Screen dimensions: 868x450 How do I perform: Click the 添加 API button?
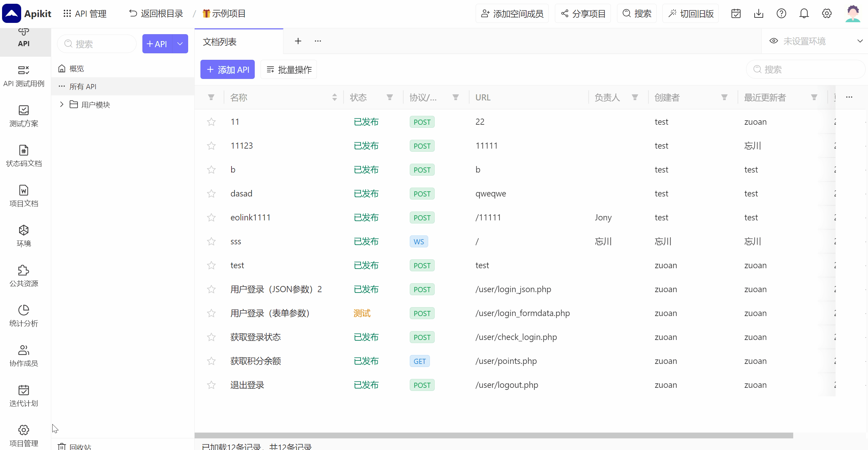pyautogui.click(x=227, y=69)
